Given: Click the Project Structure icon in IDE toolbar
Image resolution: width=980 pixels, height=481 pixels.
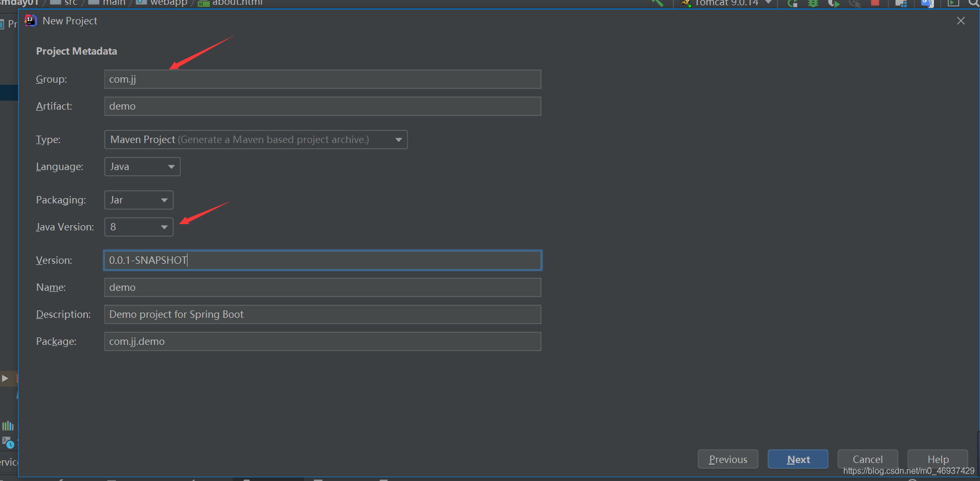Looking at the screenshot, I should (901, 3).
